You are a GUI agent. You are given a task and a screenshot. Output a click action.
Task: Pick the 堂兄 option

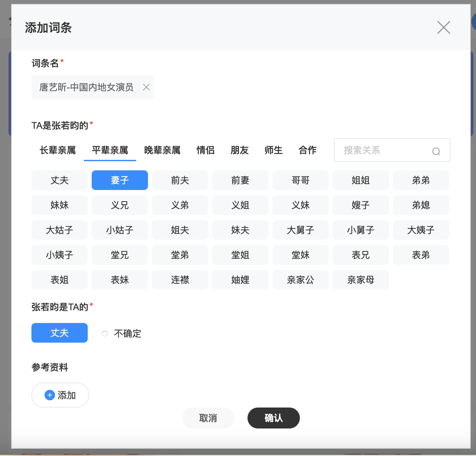[120, 255]
